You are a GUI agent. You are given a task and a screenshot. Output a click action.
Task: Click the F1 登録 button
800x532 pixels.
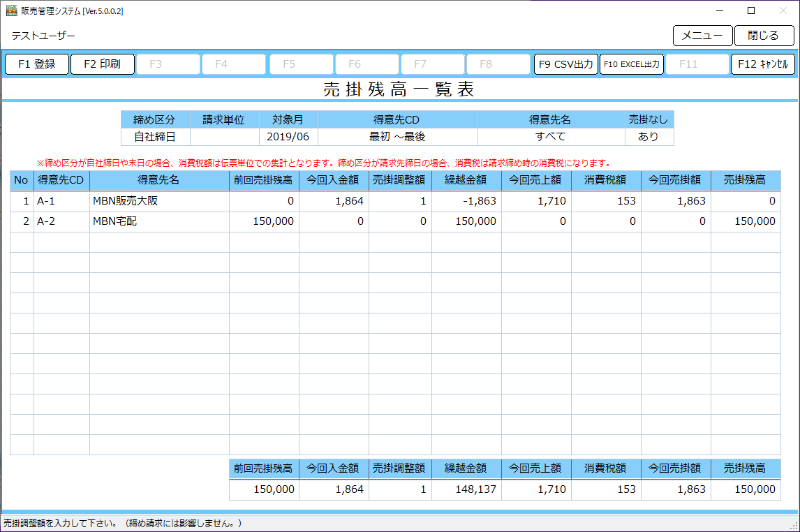pos(37,64)
